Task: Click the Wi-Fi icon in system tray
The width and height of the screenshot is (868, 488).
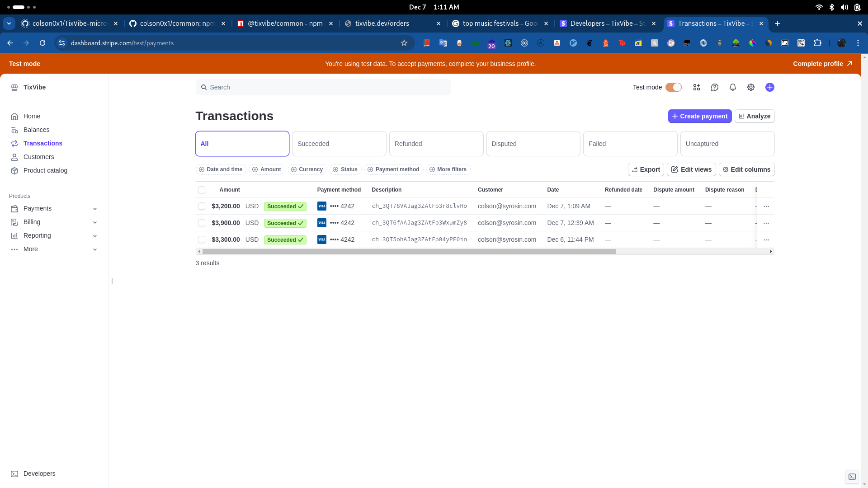Action: [819, 7]
